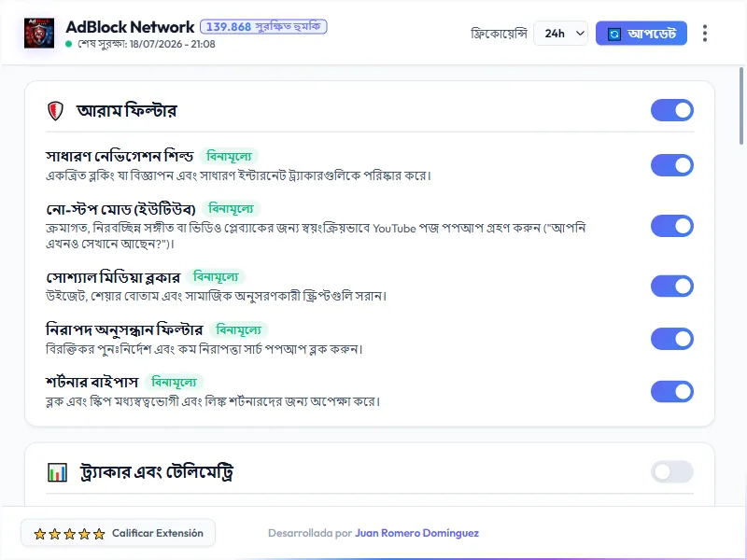Click the ফ্রিকোয়েন্সি label
Image resolution: width=747 pixels, height=560 pixels.
point(499,34)
